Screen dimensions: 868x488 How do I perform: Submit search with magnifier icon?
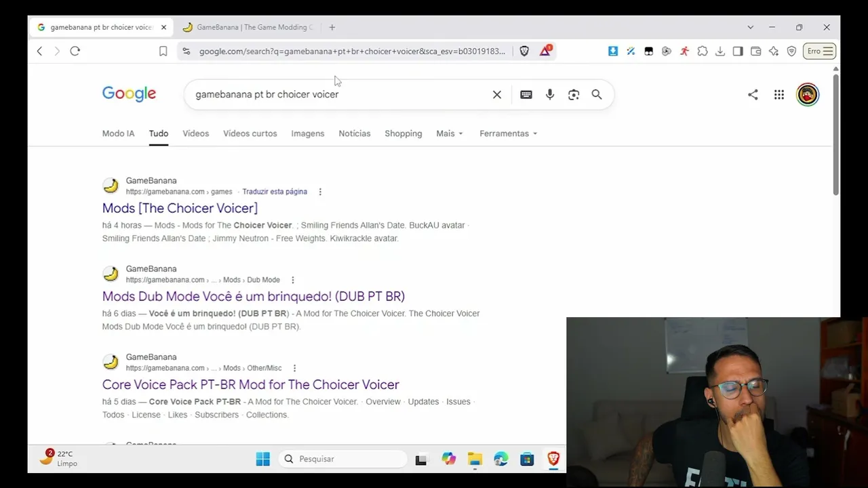tap(597, 95)
